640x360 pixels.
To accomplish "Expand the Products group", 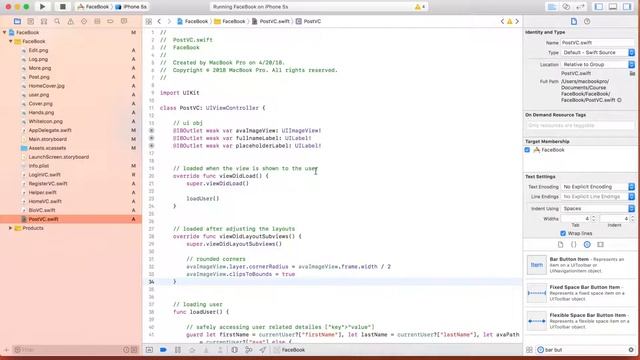I will pos(11,228).
